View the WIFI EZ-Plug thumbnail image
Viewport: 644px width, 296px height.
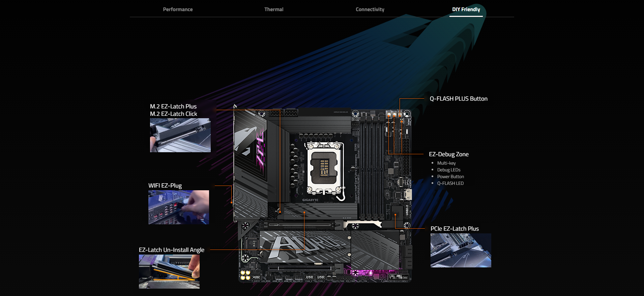pyautogui.click(x=179, y=207)
